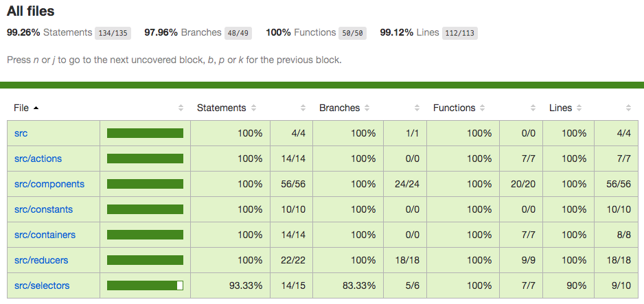Click sort arrows icon next to Functions
Viewport: 644px width, 304px height.
(x=482, y=108)
